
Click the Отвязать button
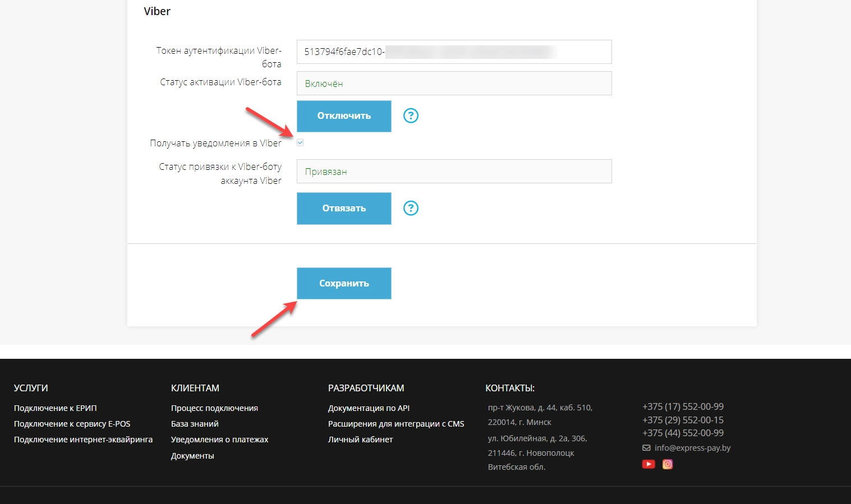[x=344, y=209]
